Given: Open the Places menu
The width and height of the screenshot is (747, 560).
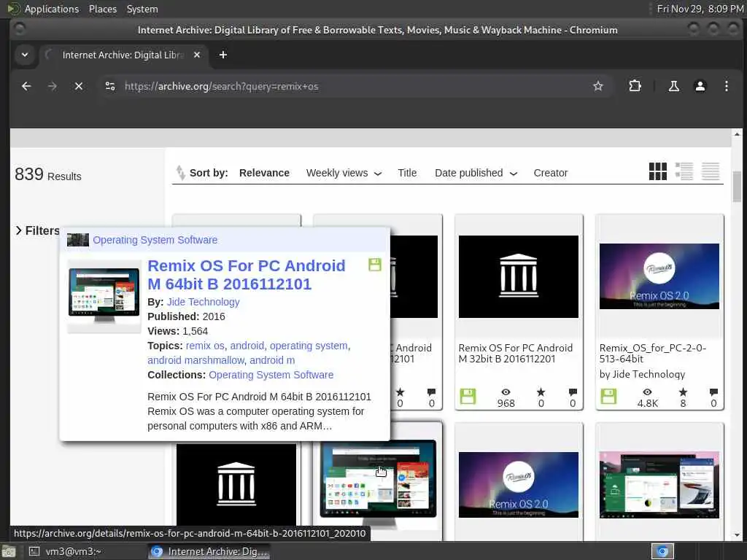Looking at the screenshot, I should click(x=102, y=9).
